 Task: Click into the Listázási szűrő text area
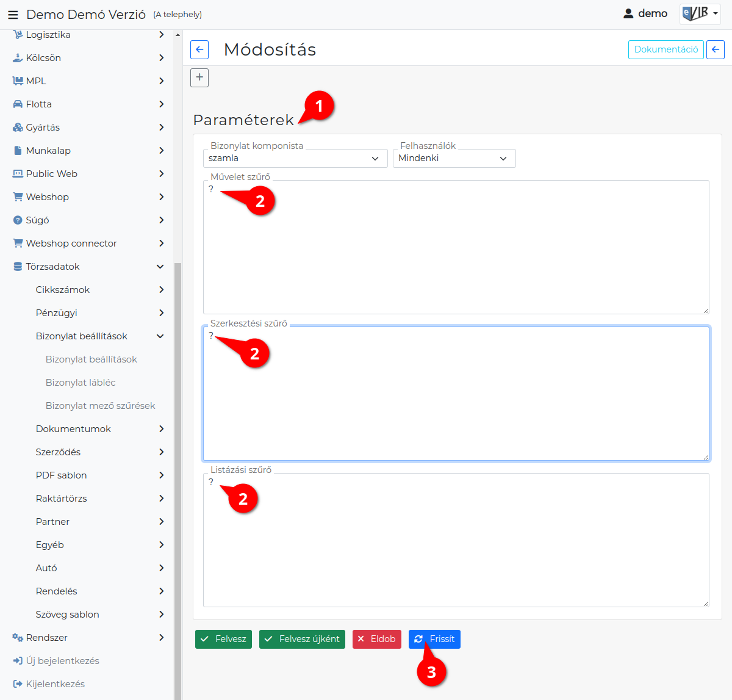tap(456, 540)
